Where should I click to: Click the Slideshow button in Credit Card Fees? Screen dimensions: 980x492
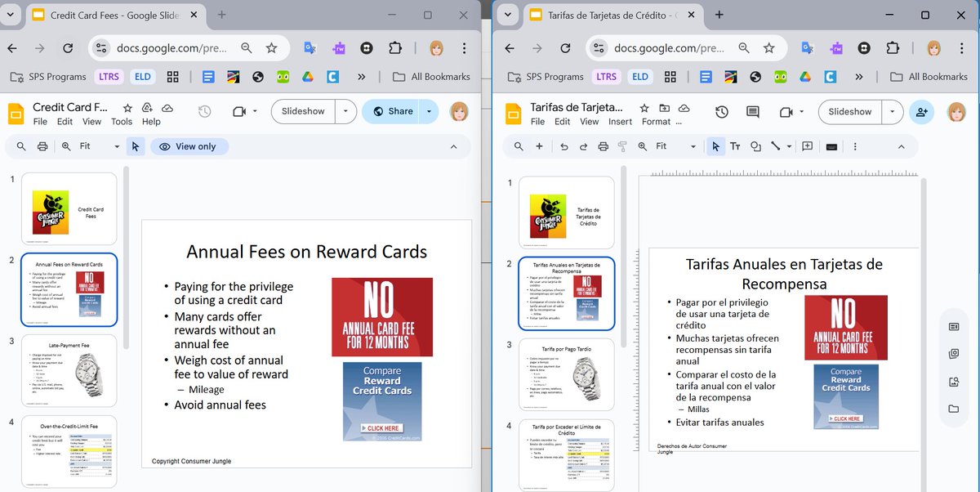click(x=303, y=111)
